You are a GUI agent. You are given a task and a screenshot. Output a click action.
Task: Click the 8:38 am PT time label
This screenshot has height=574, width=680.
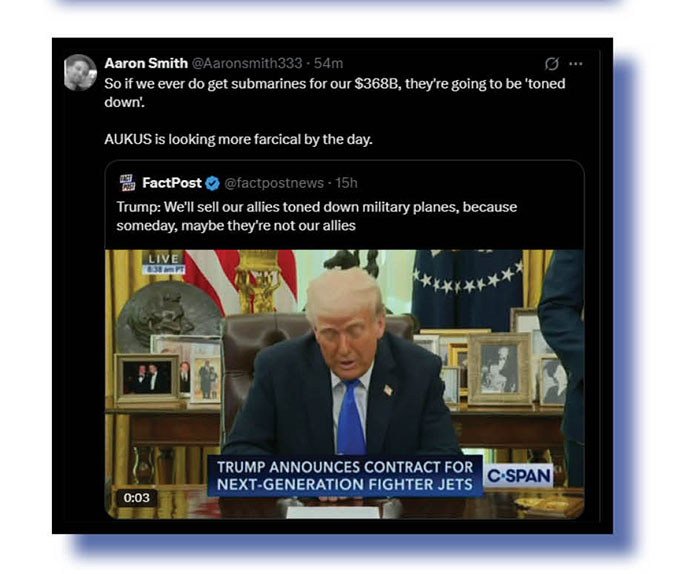click(x=164, y=270)
